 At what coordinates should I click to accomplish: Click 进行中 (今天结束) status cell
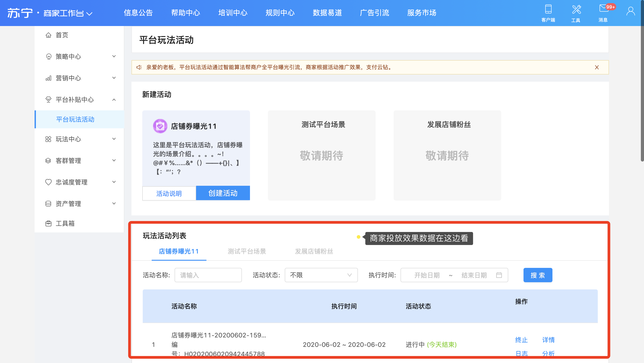tap(431, 345)
